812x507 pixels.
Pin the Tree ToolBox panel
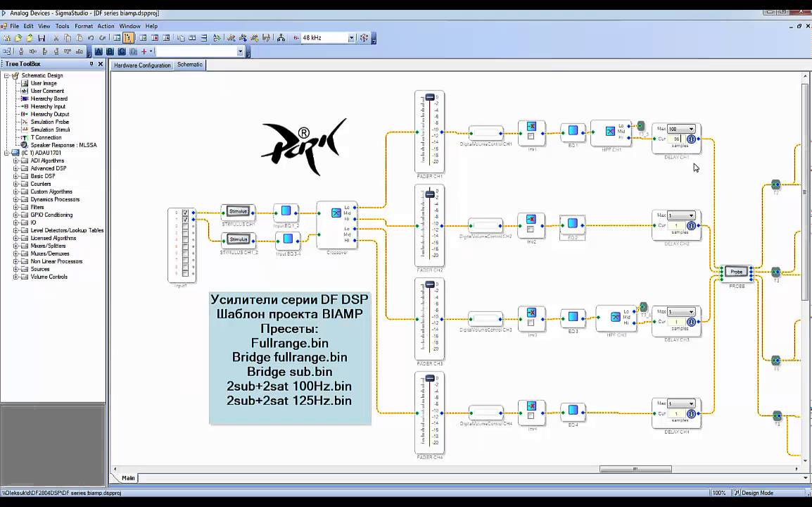point(91,64)
